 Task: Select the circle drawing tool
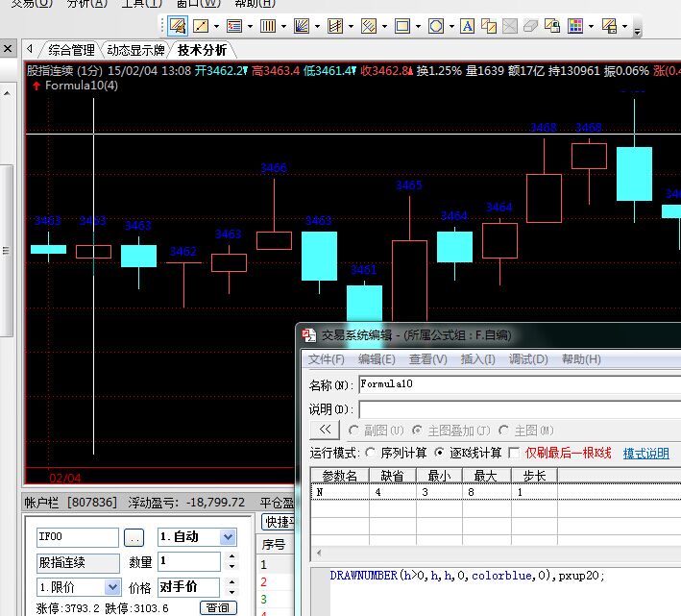pos(435,26)
